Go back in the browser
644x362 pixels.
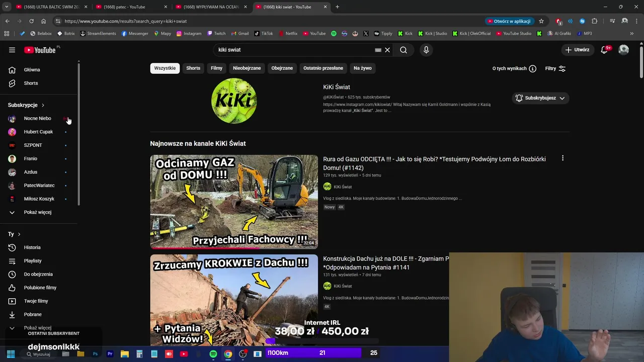7,21
